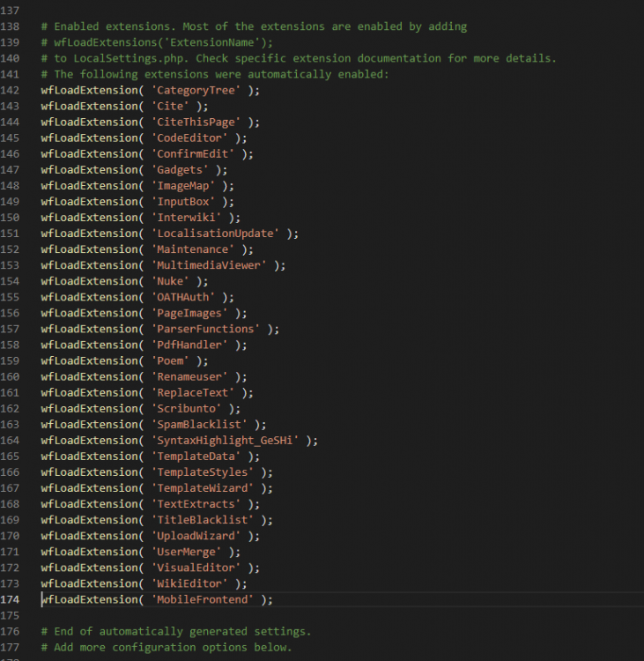Place cursor on 'ImageMap' string
The height and width of the screenshot is (661, 644).
(x=183, y=186)
